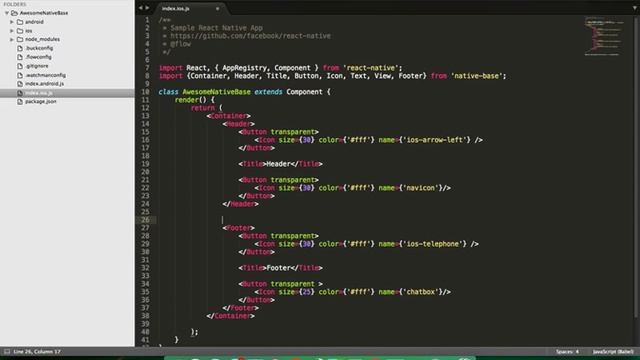Open the .buckconfig file
This screenshot has width=640, height=360.
[39, 48]
